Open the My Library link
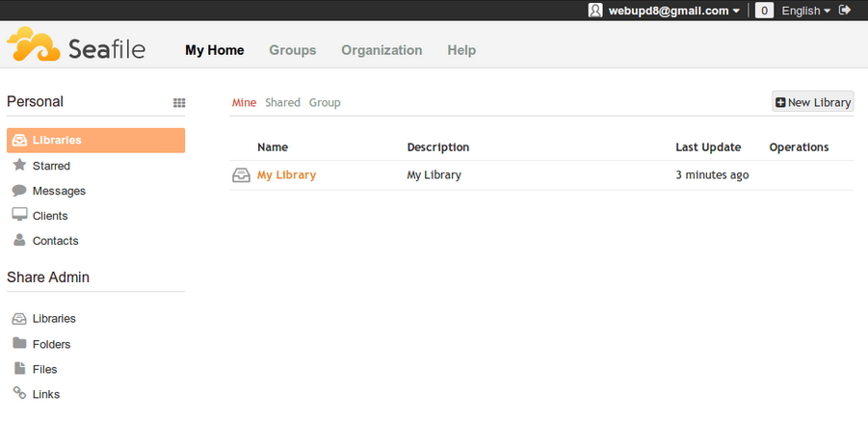The image size is (868, 422). pos(286,175)
